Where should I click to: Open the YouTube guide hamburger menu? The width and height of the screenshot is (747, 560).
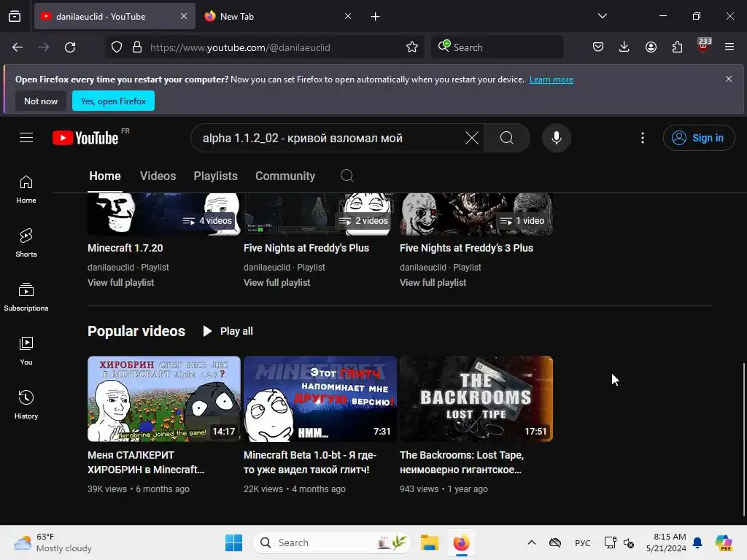point(26,138)
